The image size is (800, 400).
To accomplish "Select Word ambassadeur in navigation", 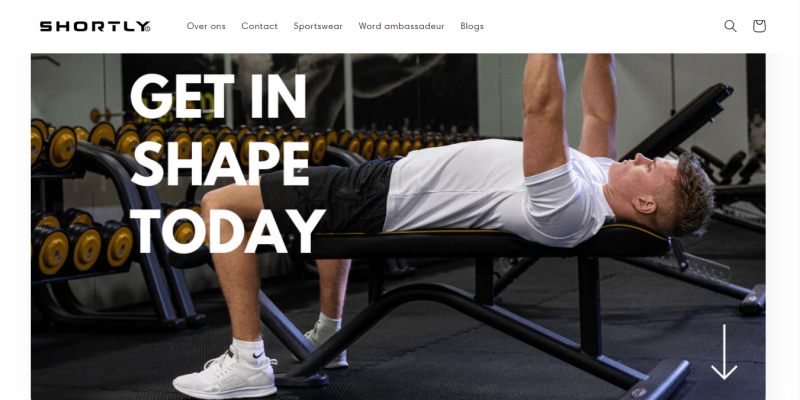I will pos(401,26).
